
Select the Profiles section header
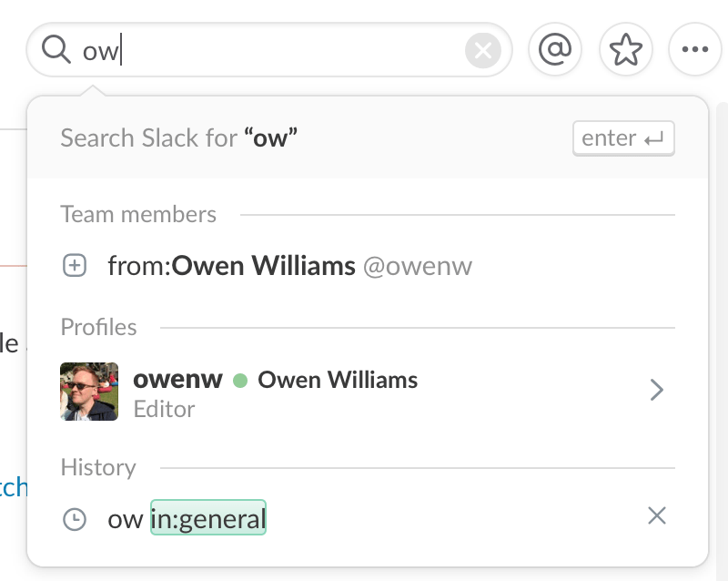click(98, 327)
